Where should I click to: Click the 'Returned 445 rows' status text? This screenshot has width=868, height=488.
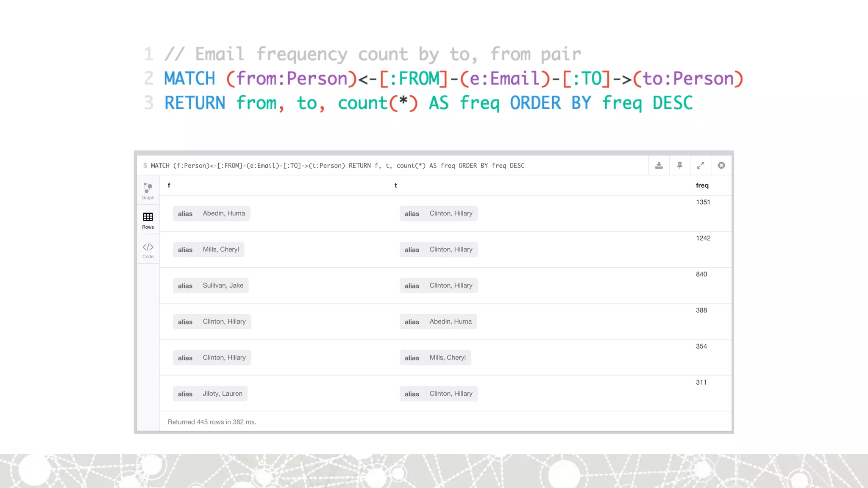pos(212,422)
